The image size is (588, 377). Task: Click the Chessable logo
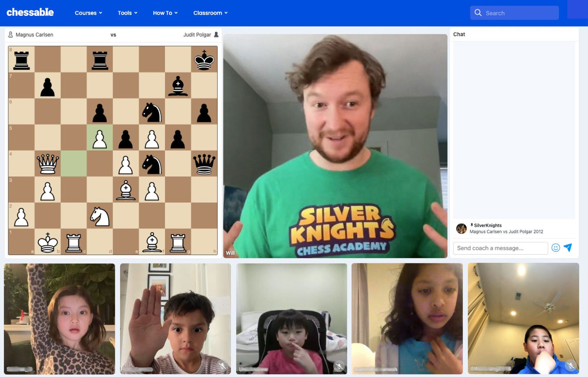coord(30,13)
